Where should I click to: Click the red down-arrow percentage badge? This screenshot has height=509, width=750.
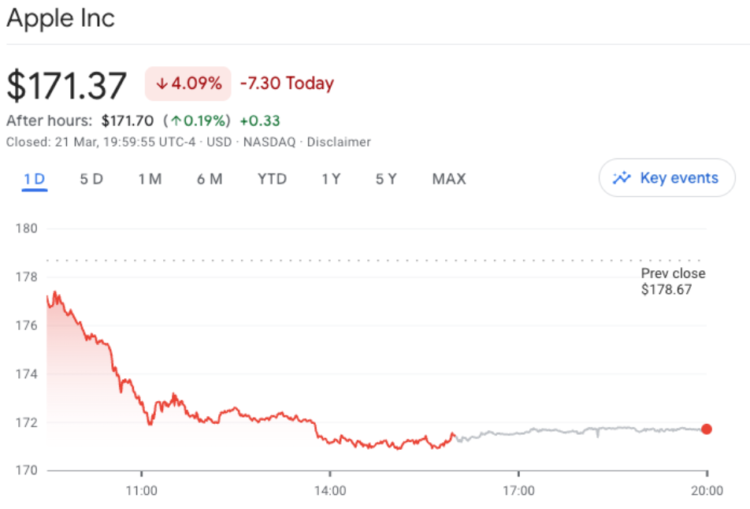click(x=188, y=83)
